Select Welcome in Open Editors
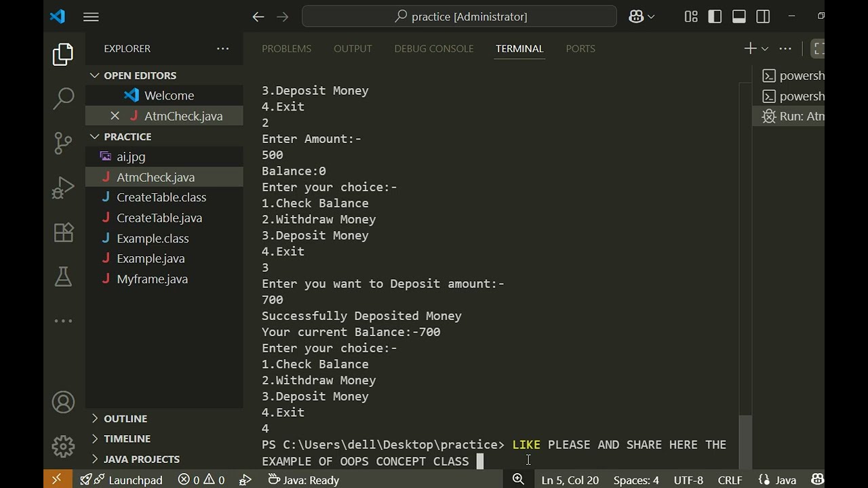 (x=164, y=96)
